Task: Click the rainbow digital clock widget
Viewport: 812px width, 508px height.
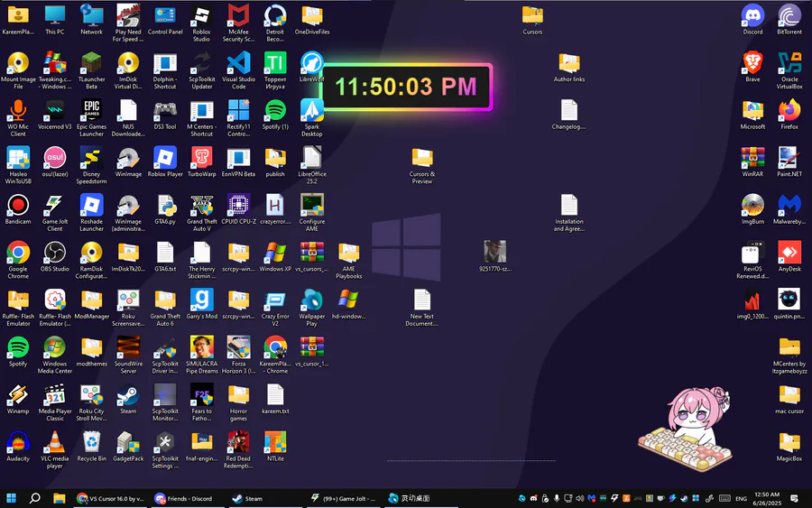Action: coord(407,87)
